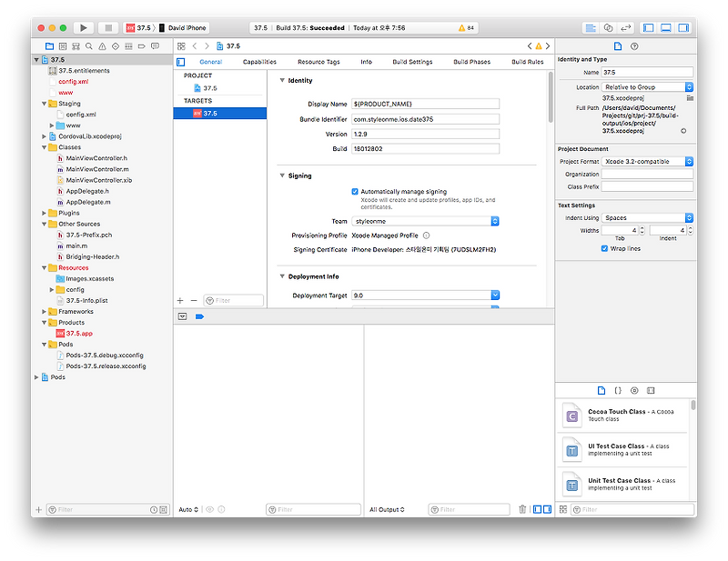Open the All Output console selector

387,509
